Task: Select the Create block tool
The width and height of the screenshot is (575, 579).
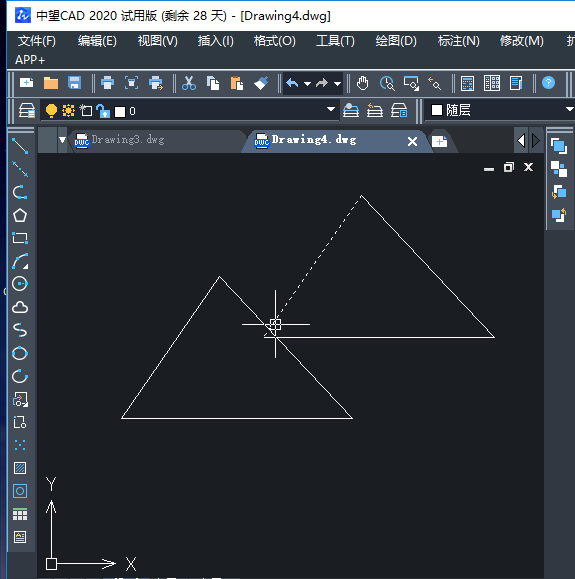Action: coord(20,422)
